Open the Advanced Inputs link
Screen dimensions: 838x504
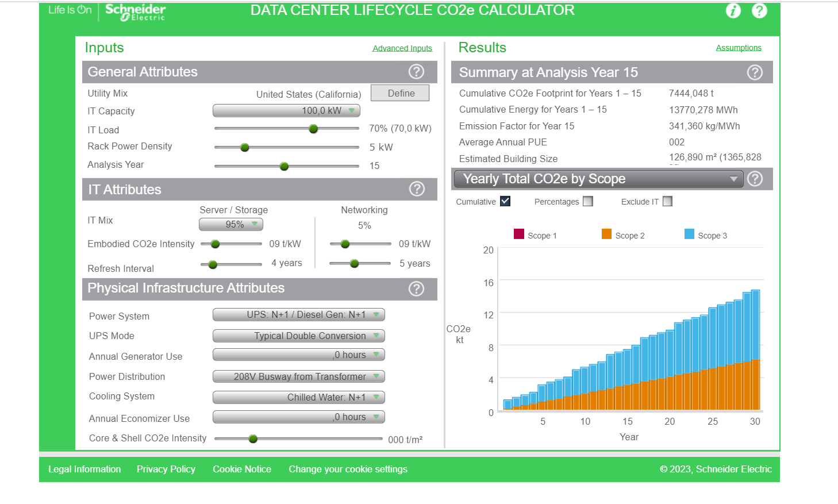(x=402, y=48)
